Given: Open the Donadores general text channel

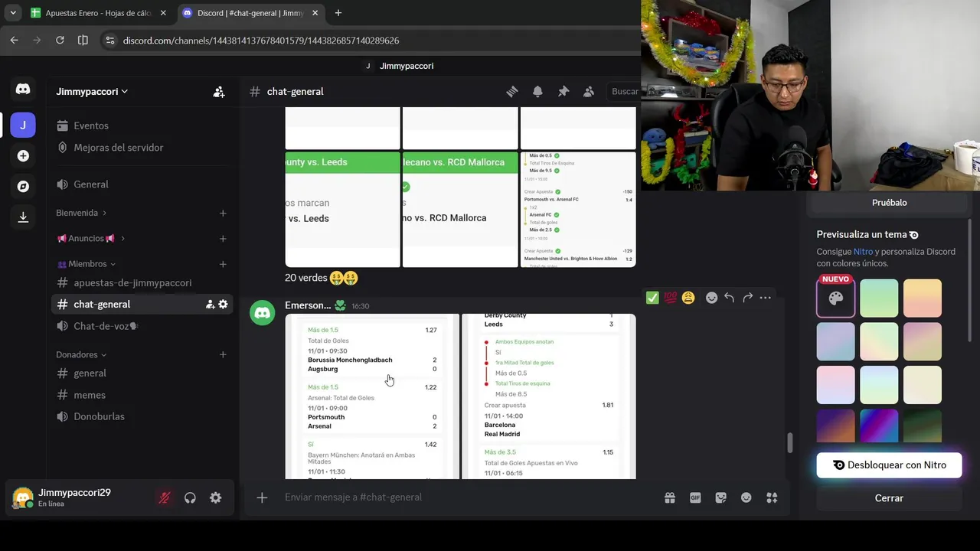Looking at the screenshot, I should pos(142,373).
